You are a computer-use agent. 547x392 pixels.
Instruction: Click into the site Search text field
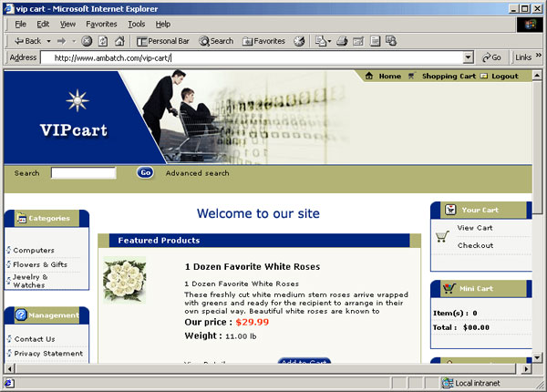coord(83,173)
